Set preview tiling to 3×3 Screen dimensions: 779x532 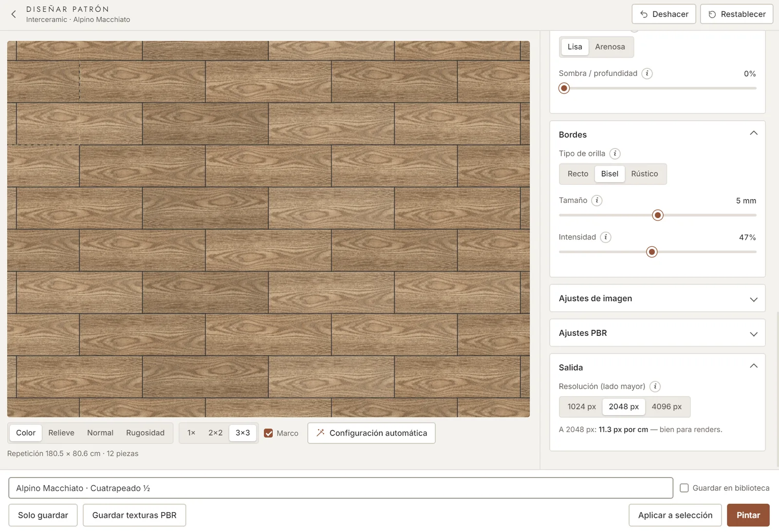(242, 433)
